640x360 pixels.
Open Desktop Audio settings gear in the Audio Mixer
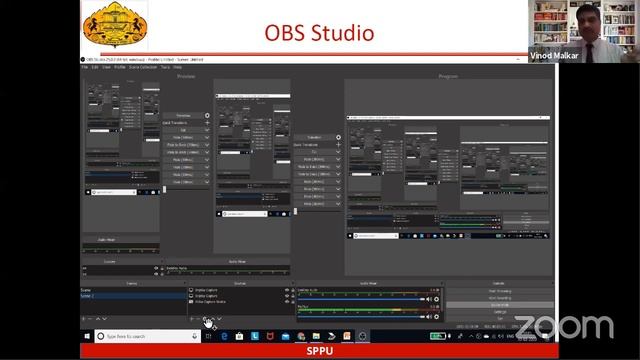(x=436, y=299)
